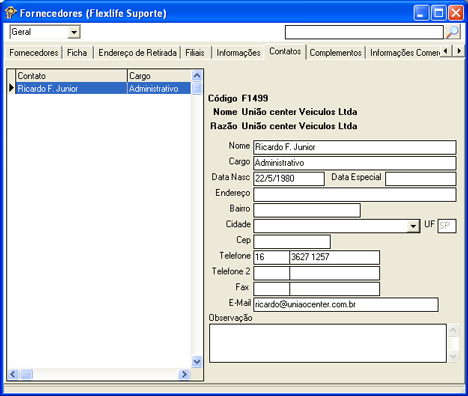Screen dimensions: 468x396
Task: Click contact list scroll up arrow
Action: tap(197, 76)
